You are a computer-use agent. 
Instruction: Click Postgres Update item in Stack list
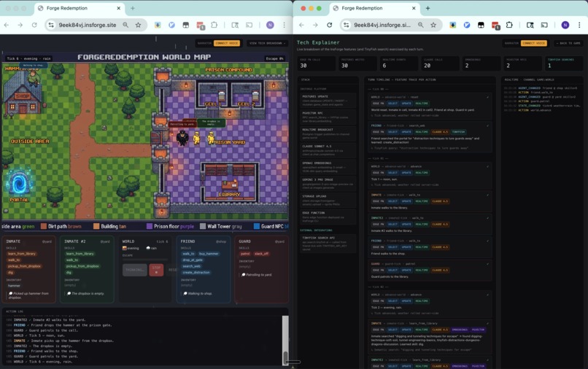tap(328, 100)
